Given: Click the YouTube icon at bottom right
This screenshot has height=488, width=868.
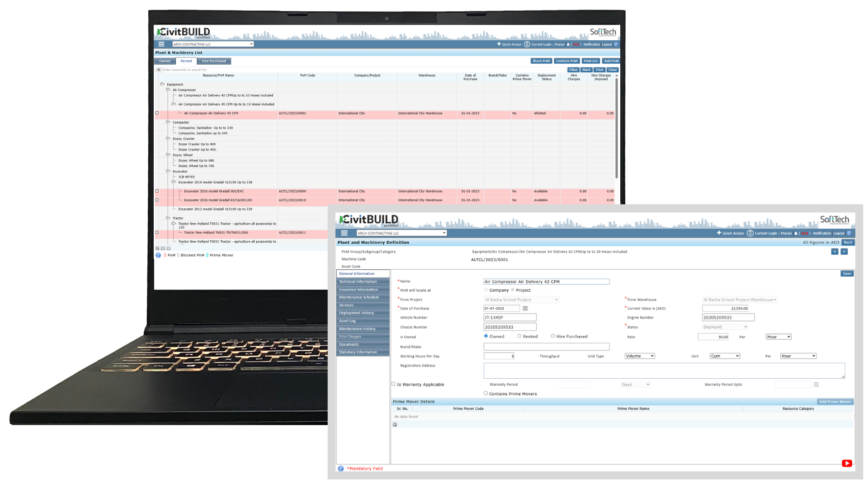Looking at the screenshot, I should coord(847,463).
